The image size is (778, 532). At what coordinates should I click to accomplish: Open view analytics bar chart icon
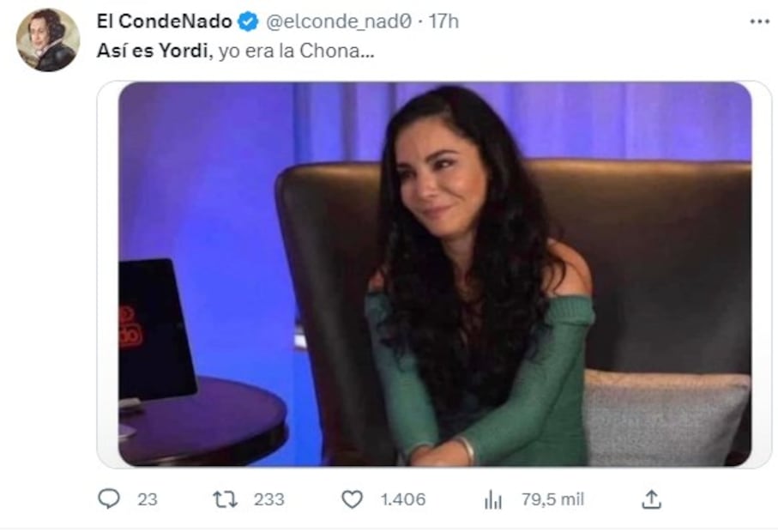pos(492,499)
